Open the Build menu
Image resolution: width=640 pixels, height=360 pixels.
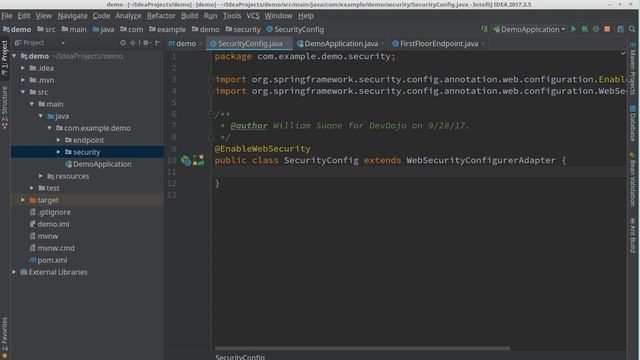[x=189, y=16]
